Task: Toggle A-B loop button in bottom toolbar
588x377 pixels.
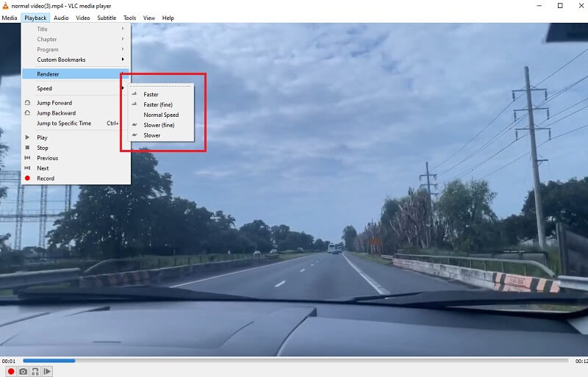Action: tap(35, 371)
